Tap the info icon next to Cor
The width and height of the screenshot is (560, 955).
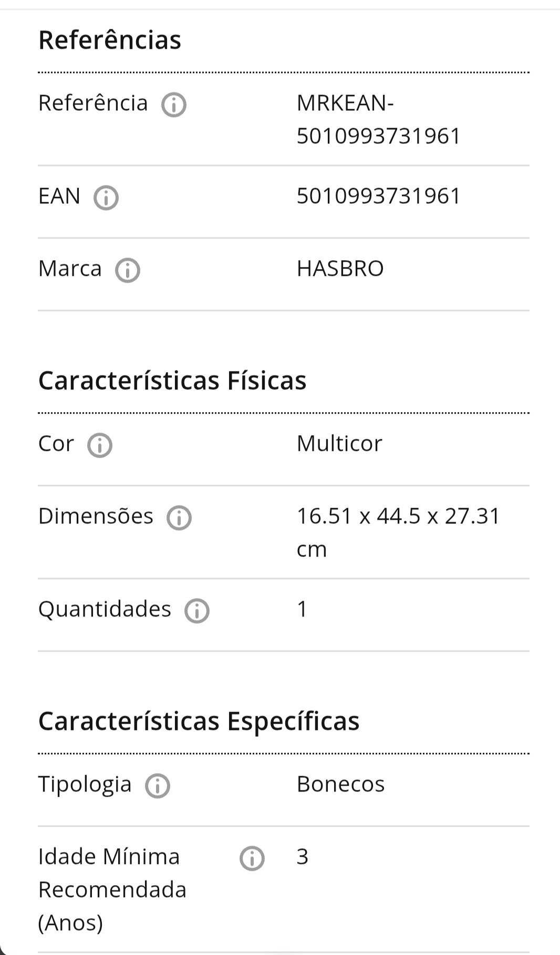pos(100,445)
